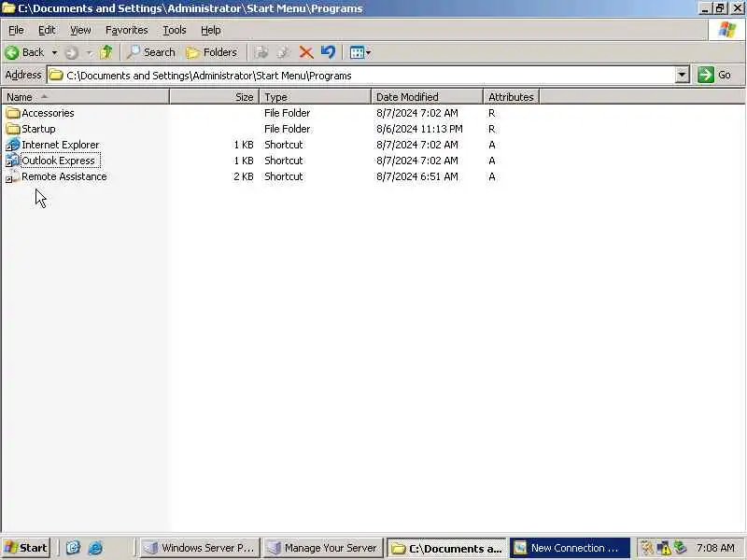Open the File menu
Viewport: 747px width, 560px height.
(16, 30)
